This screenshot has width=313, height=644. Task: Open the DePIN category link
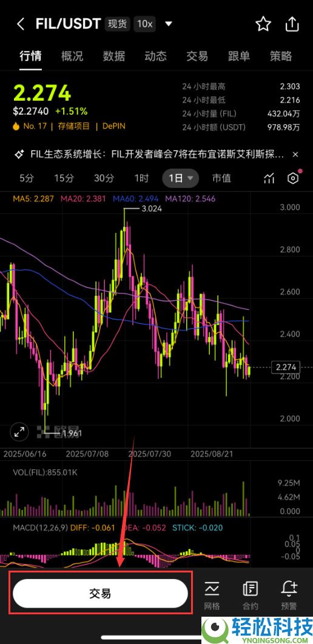(x=113, y=126)
